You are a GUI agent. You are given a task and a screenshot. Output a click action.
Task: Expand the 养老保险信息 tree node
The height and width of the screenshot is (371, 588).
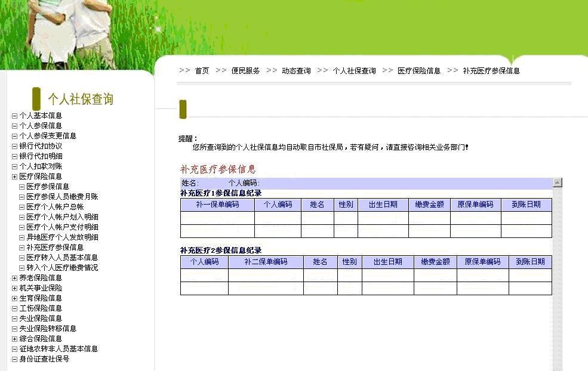(x=15, y=278)
